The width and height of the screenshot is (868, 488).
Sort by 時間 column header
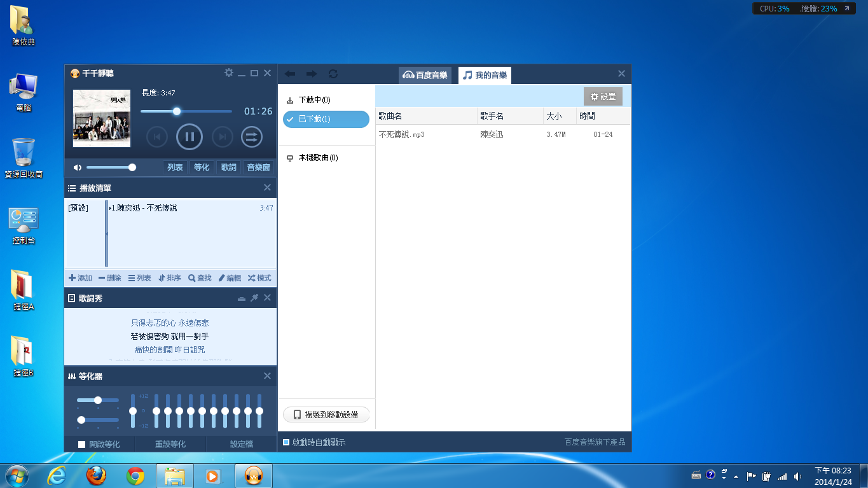point(603,116)
